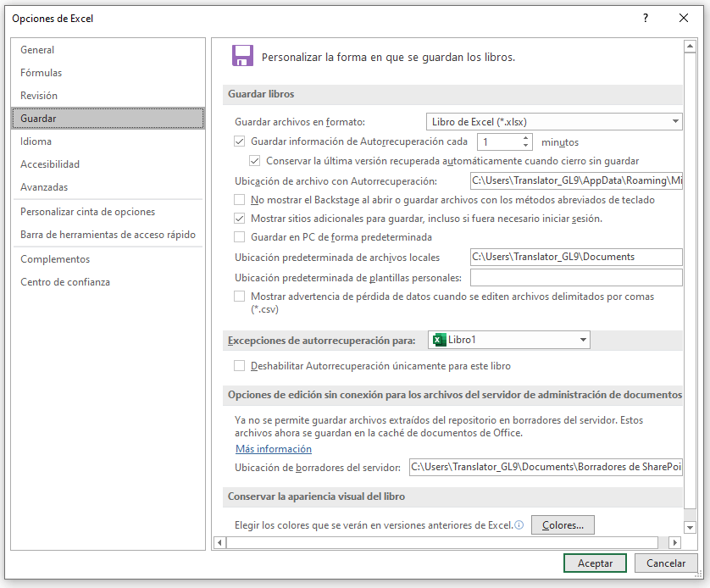Go to the Revisión category
The width and height of the screenshot is (710, 588).
pos(108,96)
